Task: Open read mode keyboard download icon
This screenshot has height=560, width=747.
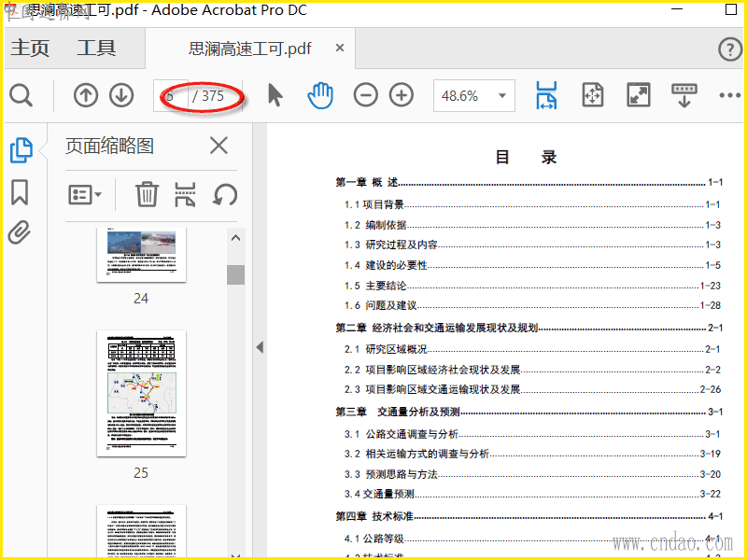Action: (684, 95)
